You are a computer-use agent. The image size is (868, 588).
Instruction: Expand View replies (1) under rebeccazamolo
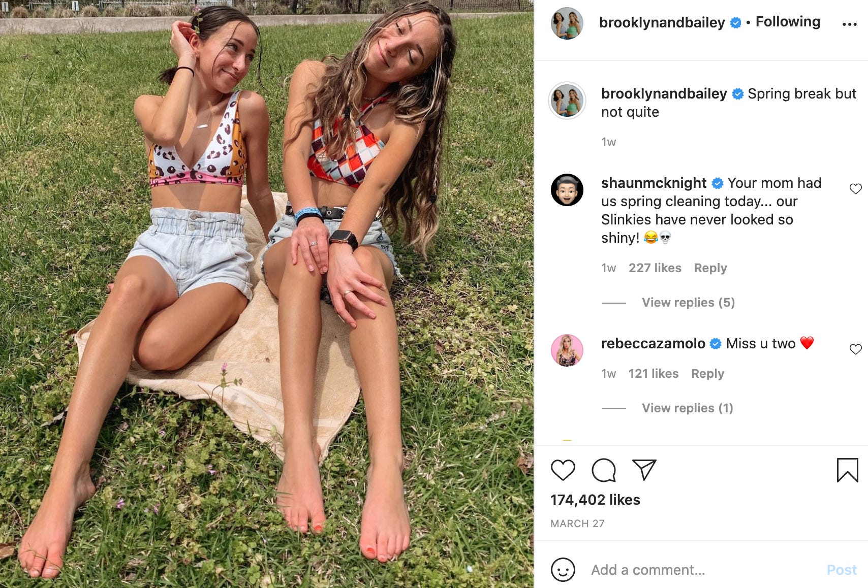tap(687, 408)
